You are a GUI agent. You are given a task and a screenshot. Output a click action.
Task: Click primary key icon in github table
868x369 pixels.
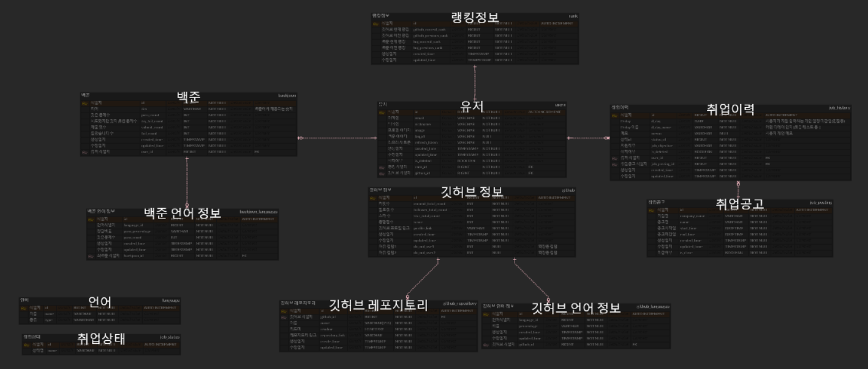tap(373, 198)
